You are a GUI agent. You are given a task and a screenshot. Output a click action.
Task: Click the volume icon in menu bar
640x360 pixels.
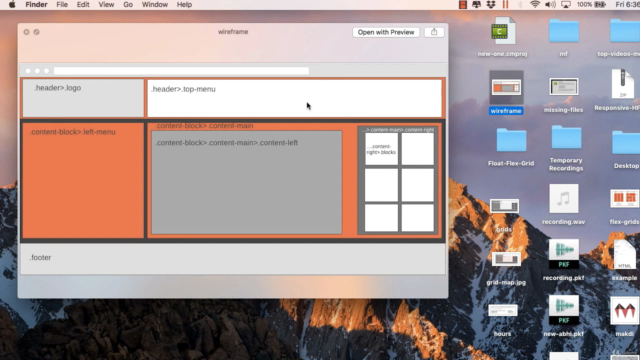[x=550, y=4]
